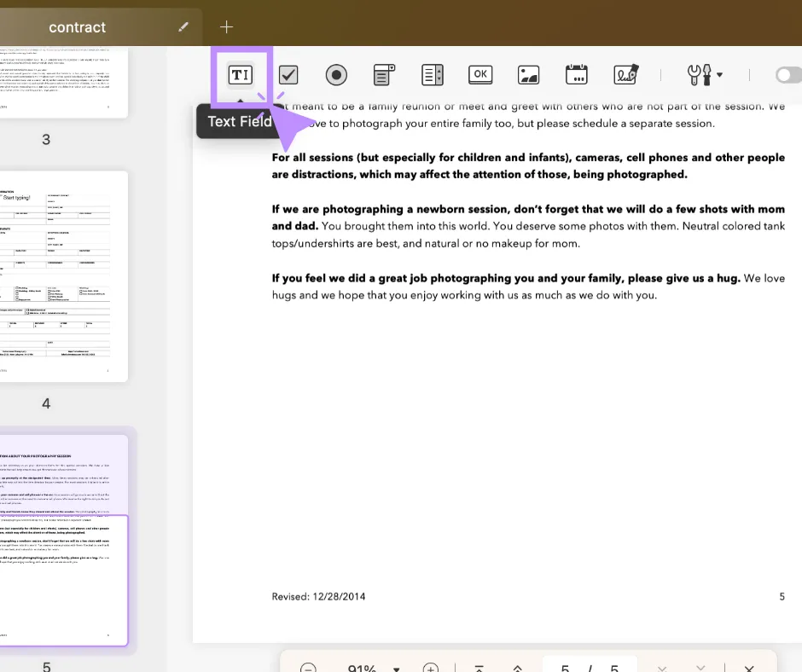Viewport: 802px width, 672px height.
Task: Select the Image field tool
Action: click(529, 75)
